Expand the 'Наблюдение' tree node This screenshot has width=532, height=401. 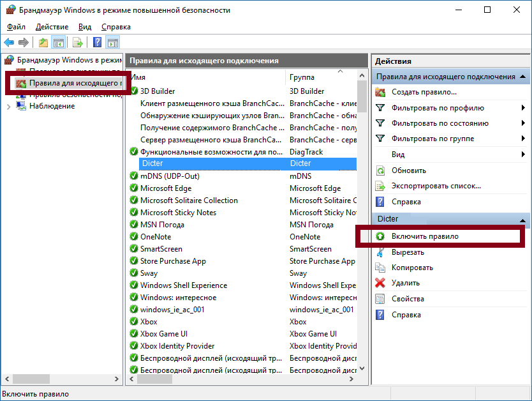[x=8, y=106]
